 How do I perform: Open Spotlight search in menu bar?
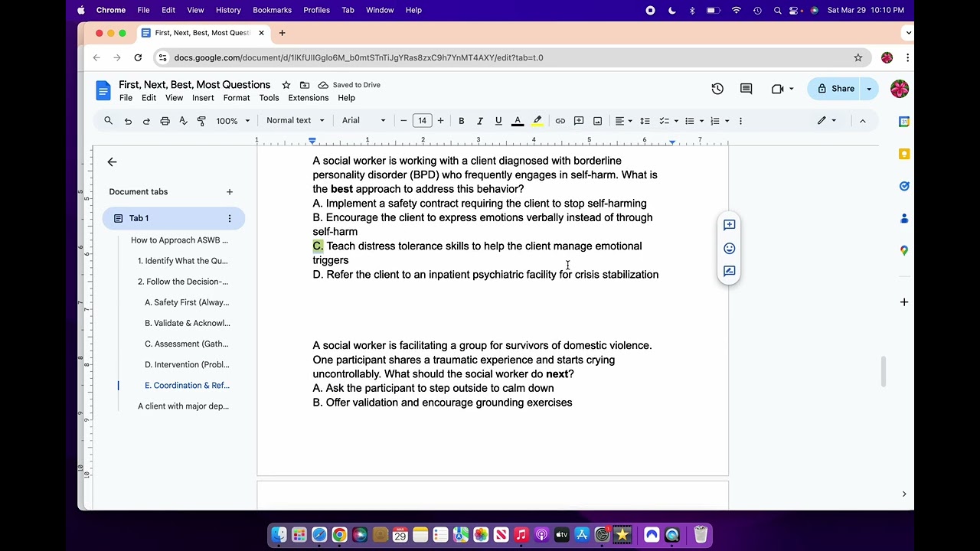777,10
